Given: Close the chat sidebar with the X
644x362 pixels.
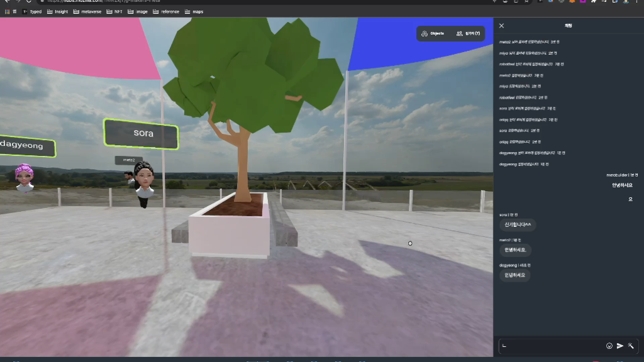Looking at the screenshot, I should (x=501, y=26).
